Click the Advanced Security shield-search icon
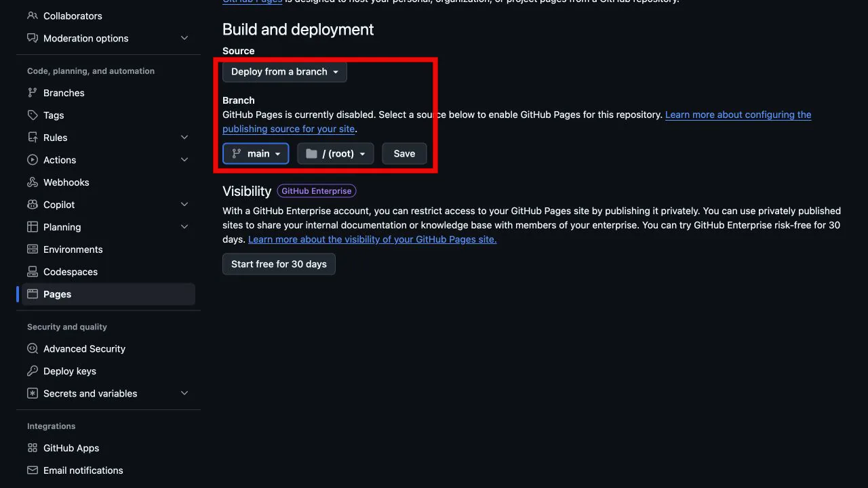Viewport: 868px width, 488px height. pyautogui.click(x=33, y=349)
